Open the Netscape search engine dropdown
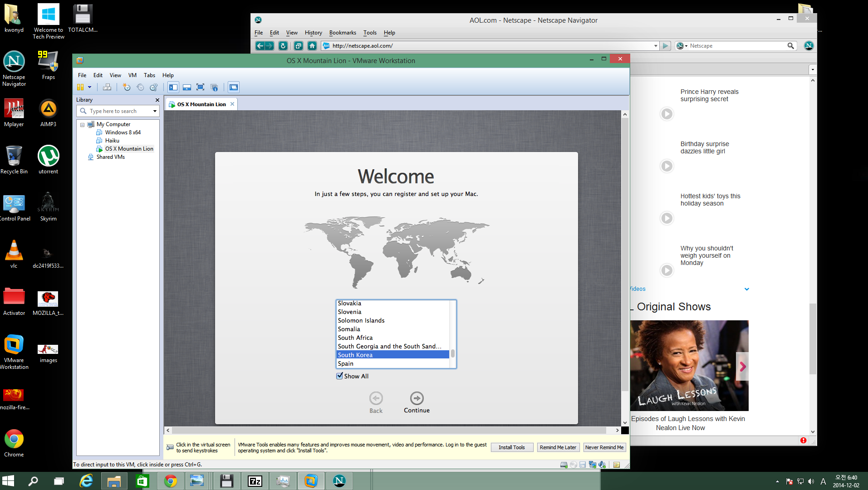Image resolution: width=868 pixels, height=490 pixels. [682, 46]
